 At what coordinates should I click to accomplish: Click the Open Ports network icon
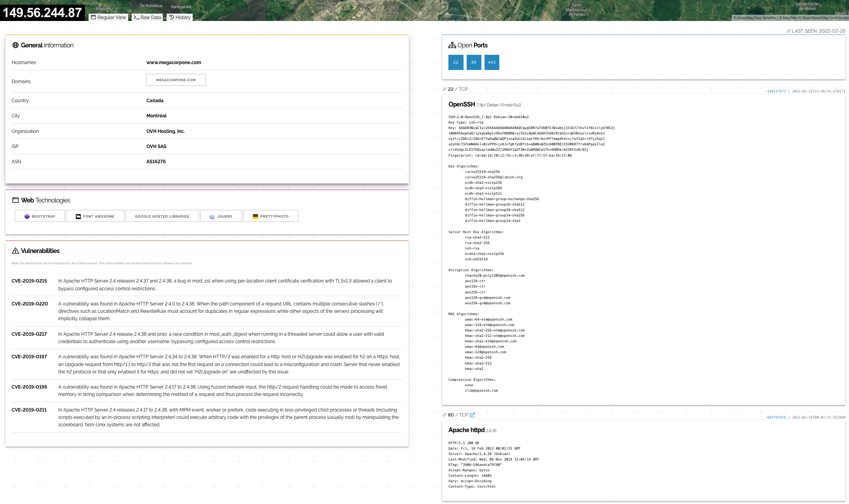click(452, 45)
